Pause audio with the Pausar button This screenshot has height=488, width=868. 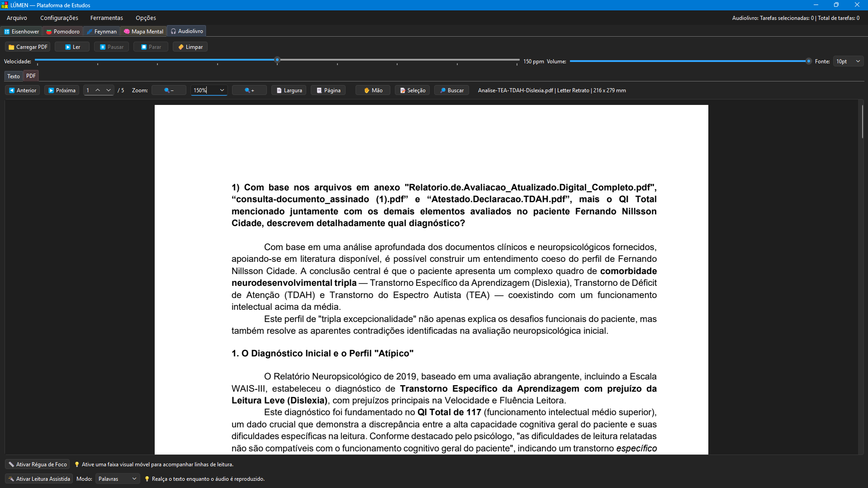point(111,47)
